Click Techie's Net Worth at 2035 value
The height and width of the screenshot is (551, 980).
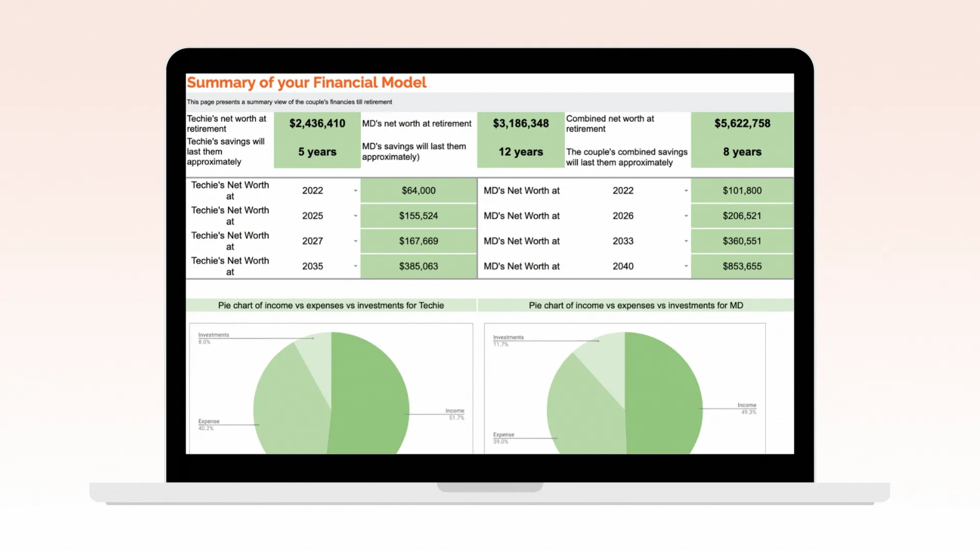coord(418,266)
